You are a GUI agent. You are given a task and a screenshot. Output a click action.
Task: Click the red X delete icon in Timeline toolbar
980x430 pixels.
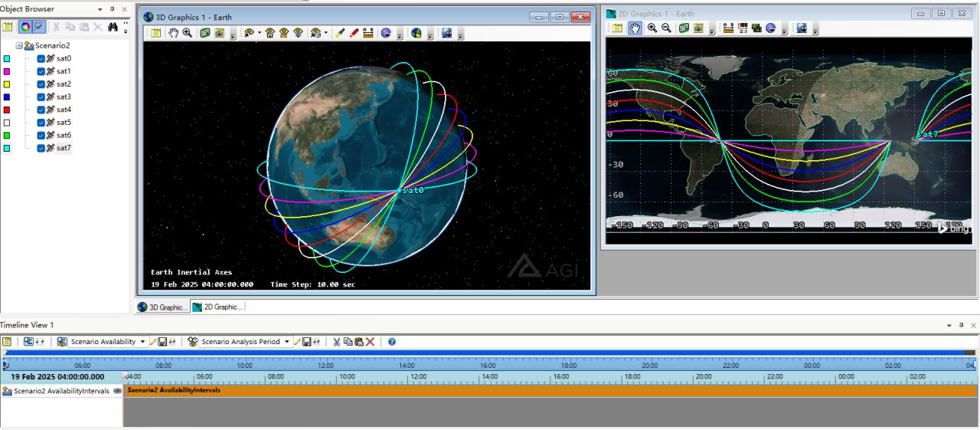[x=371, y=342]
